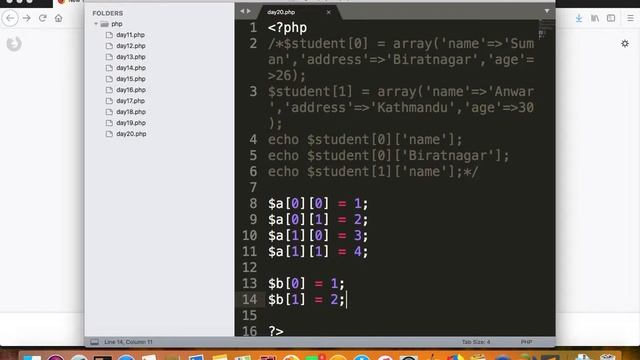Open day15.php from sidebar
Image resolution: width=640 pixels, height=360 pixels.
coord(131,79)
